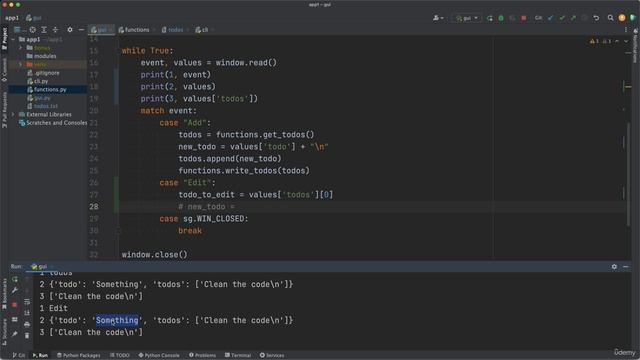Click the Expand All icon in the Project panel header
640x360 pixels.
pyautogui.click(x=44, y=30)
